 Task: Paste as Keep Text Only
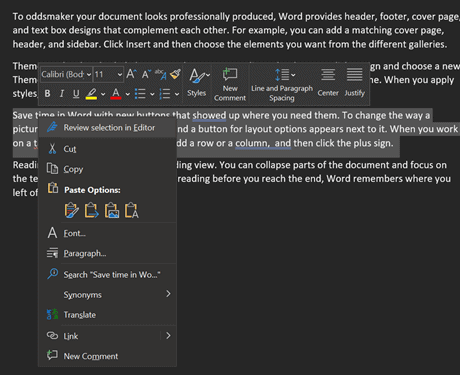pos(131,210)
